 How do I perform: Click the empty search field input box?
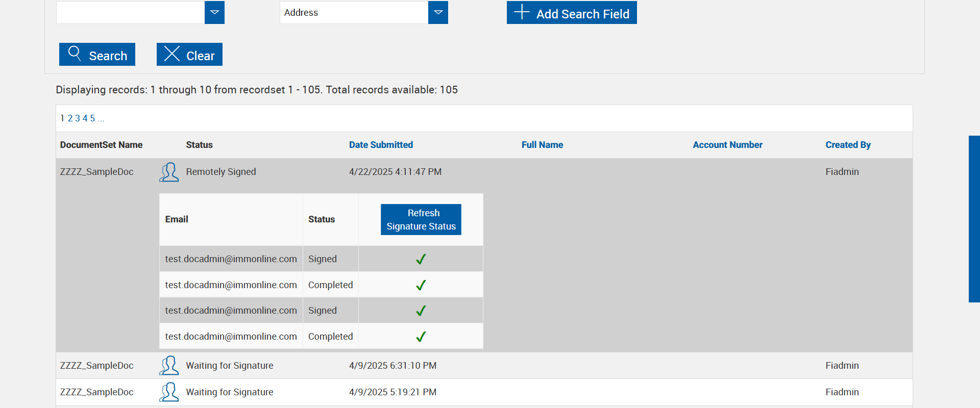pyautogui.click(x=130, y=12)
